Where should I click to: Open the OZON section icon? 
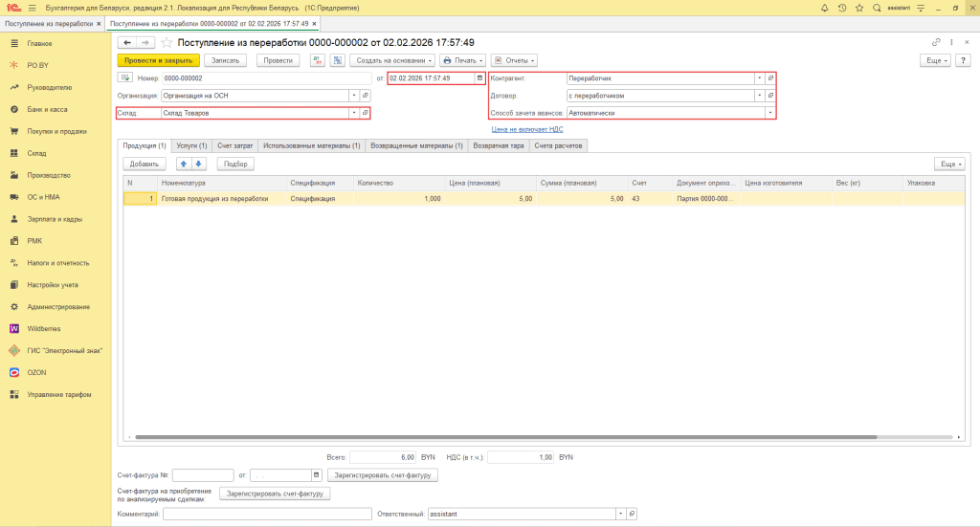pyautogui.click(x=14, y=372)
